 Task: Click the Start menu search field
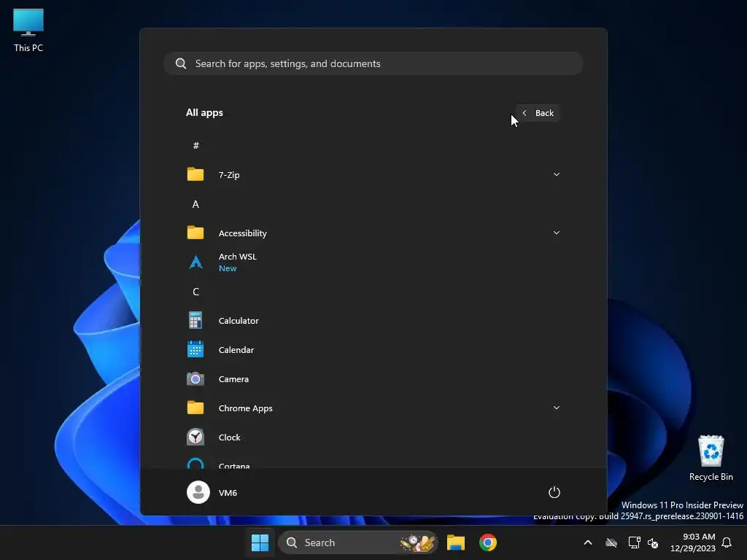pos(373,64)
